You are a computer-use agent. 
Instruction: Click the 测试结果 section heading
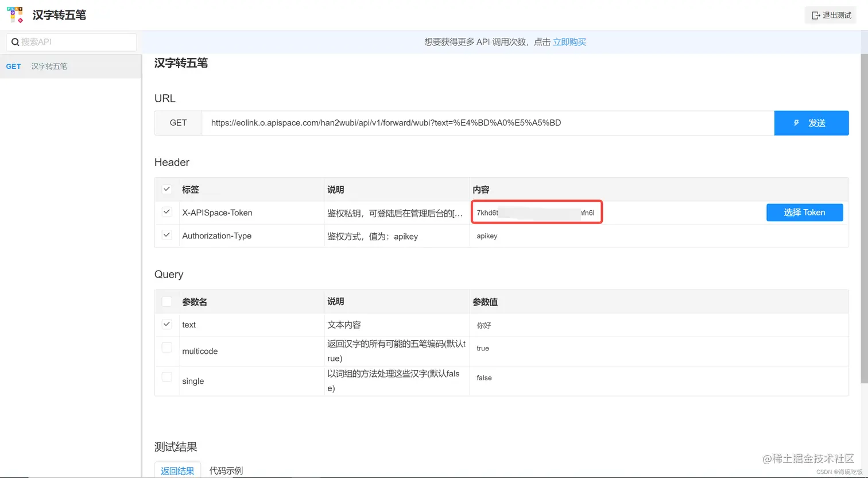[x=176, y=446]
